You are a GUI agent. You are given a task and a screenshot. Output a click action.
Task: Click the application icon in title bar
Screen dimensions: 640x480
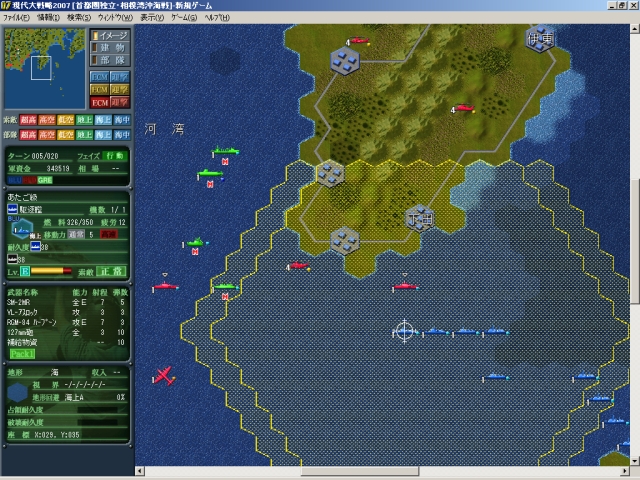pyautogui.click(x=6, y=5)
